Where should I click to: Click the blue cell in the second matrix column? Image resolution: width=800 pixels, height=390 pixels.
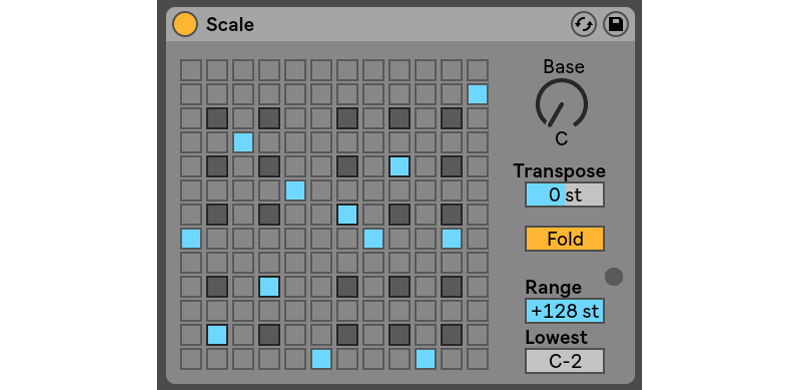click(x=217, y=335)
